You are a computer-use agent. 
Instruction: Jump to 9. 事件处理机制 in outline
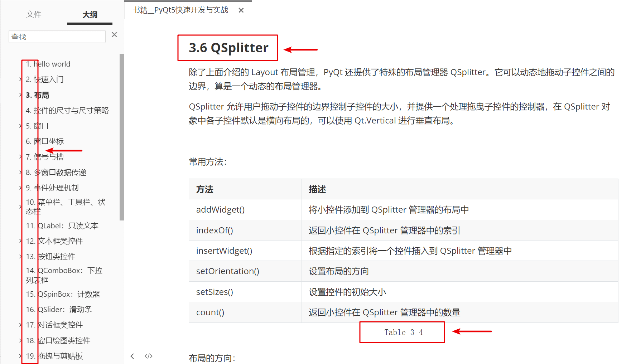tap(52, 188)
